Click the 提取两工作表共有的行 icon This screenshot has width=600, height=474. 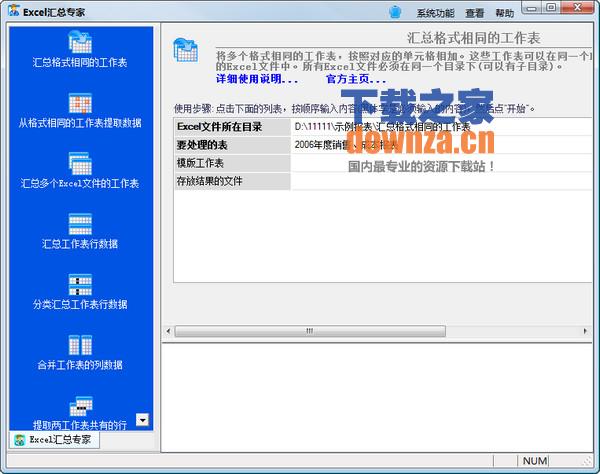tap(81, 406)
